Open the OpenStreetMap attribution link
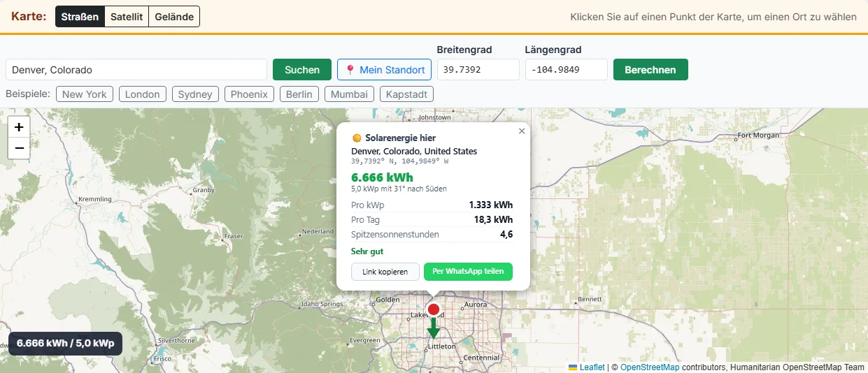The height and width of the screenshot is (373, 868). click(x=650, y=367)
